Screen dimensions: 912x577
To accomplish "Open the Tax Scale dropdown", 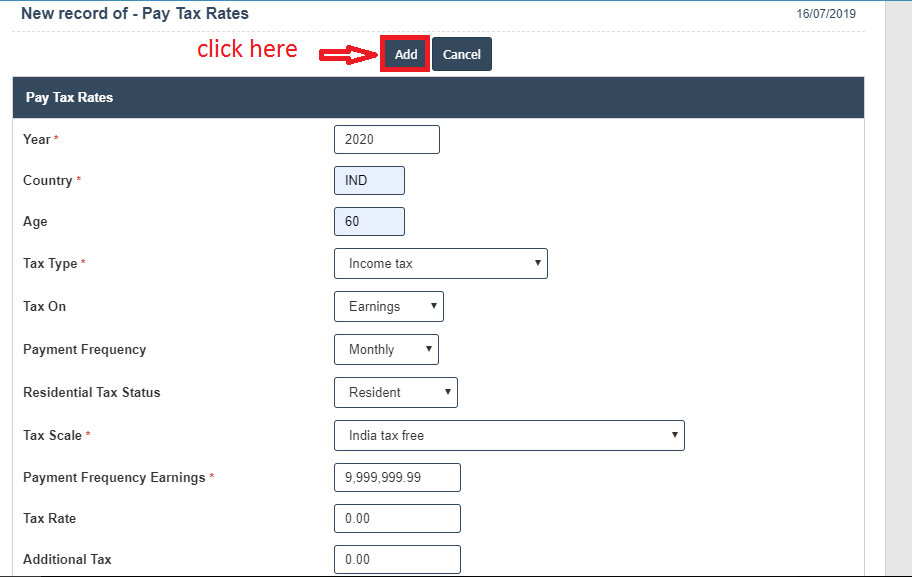I will (x=508, y=436).
